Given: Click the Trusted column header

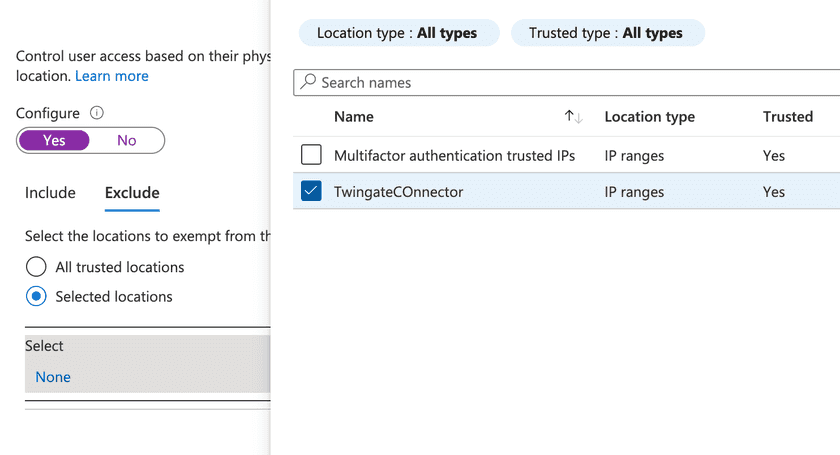Looking at the screenshot, I should (x=787, y=117).
